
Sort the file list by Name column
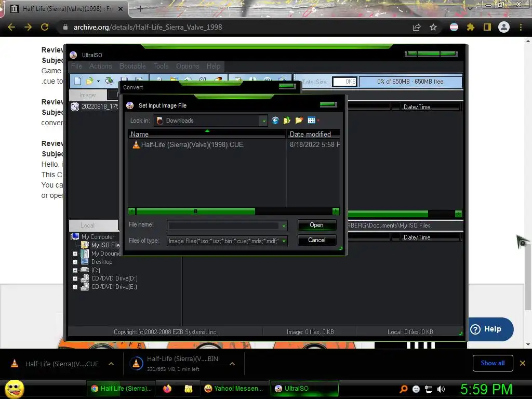click(x=207, y=134)
